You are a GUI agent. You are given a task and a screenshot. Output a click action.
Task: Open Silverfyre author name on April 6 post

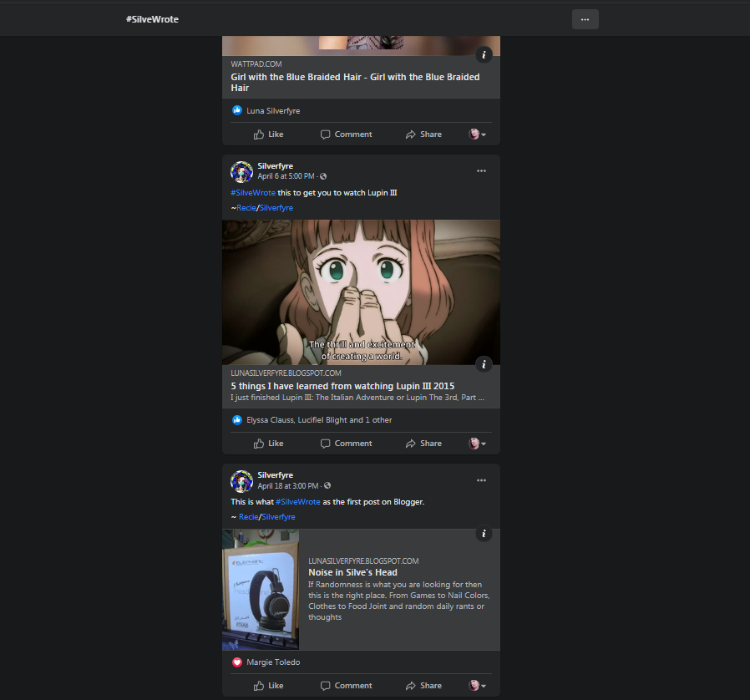[x=275, y=166]
